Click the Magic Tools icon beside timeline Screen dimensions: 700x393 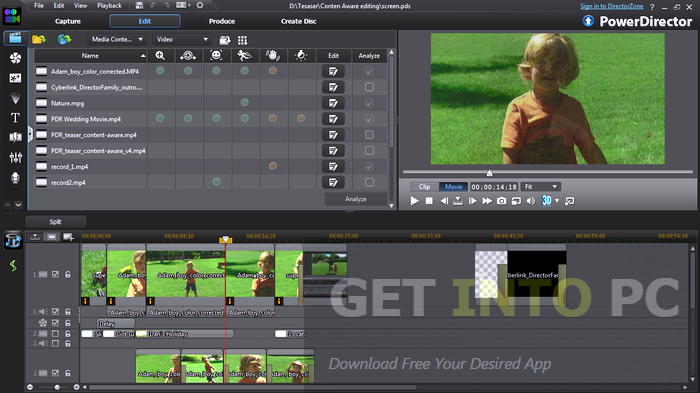pos(13,240)
